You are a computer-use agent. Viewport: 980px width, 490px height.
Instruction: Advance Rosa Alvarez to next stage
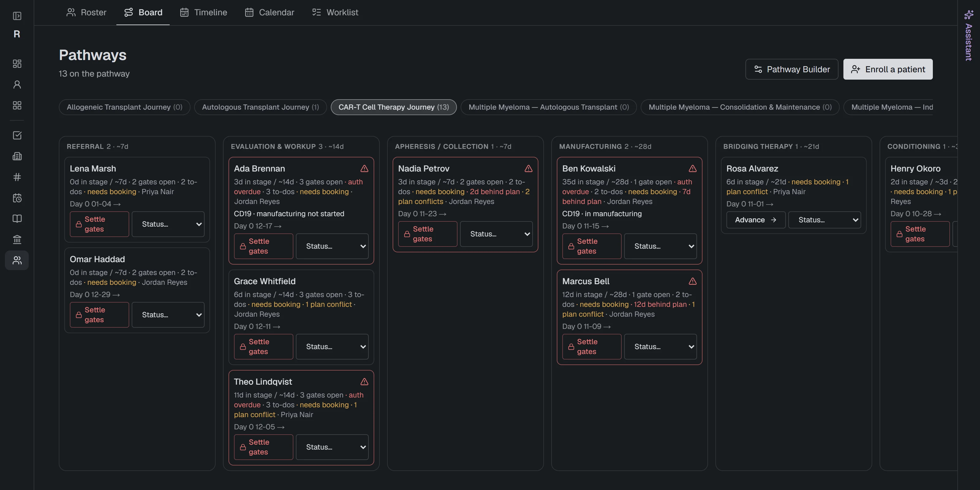pos(756,220)
